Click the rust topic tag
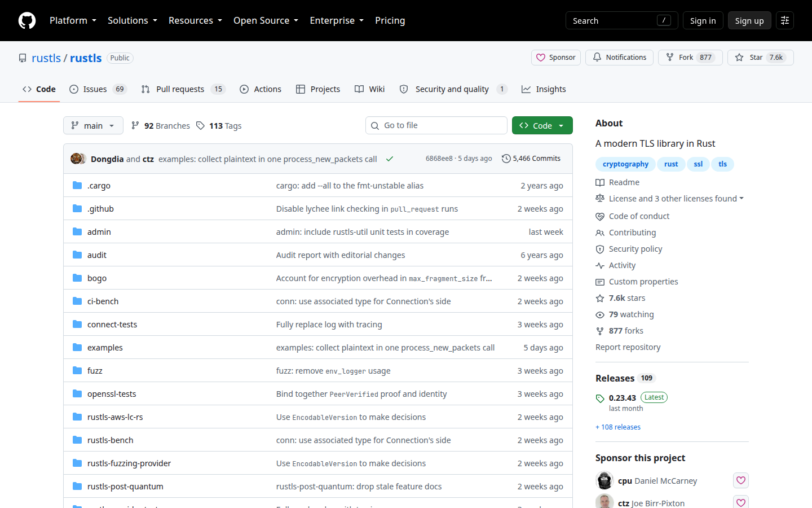Viewport: 812px width, 508px height. tap(671, 164)
